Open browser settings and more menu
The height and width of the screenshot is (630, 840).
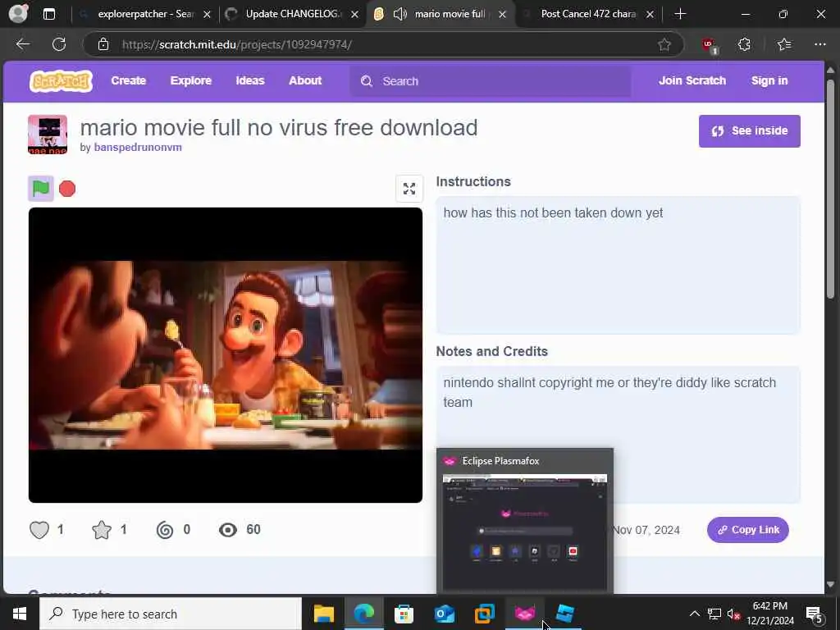820,44
